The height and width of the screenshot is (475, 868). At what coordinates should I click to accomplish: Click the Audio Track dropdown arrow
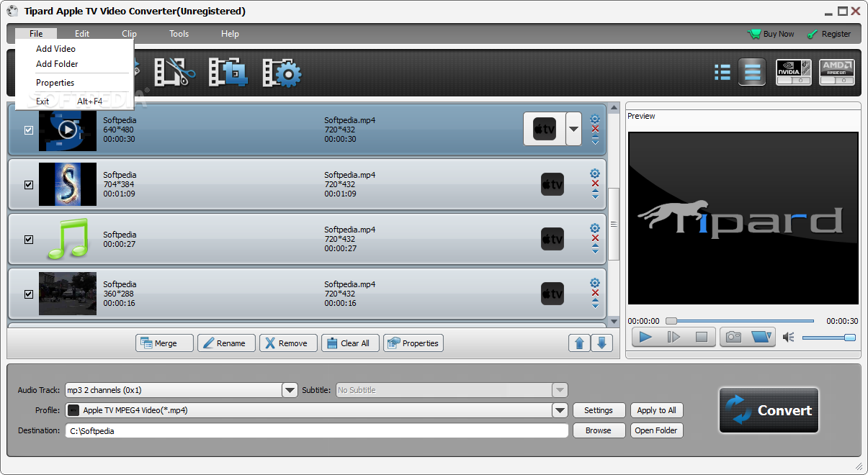tap(290, 390)
